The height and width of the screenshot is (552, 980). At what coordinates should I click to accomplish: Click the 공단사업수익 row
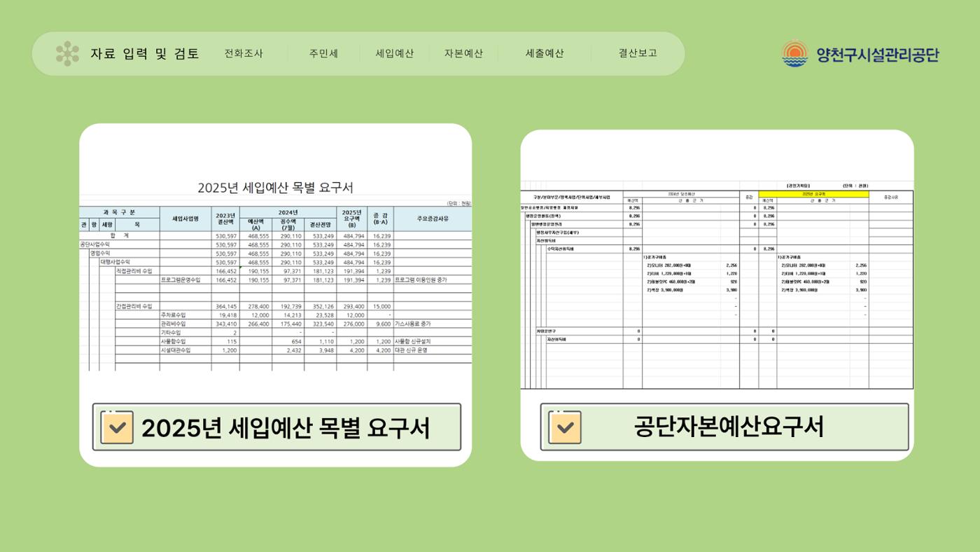coord(95,244)
